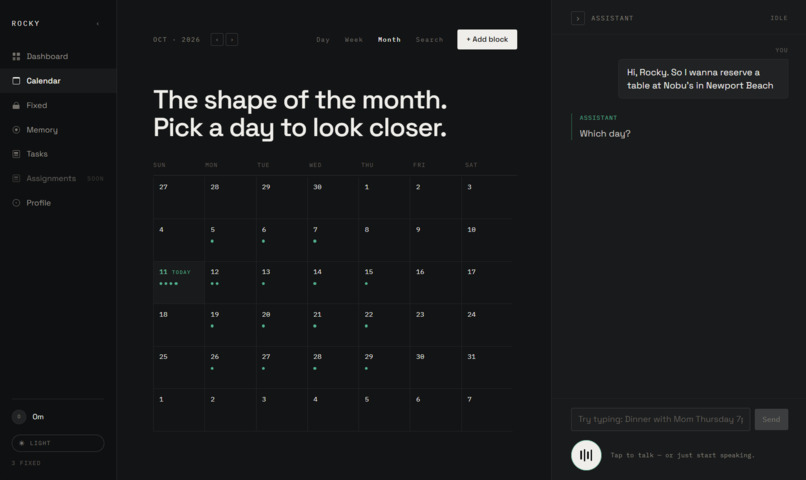
Task: Go to the next month with the right arrow
Action: 232,40
